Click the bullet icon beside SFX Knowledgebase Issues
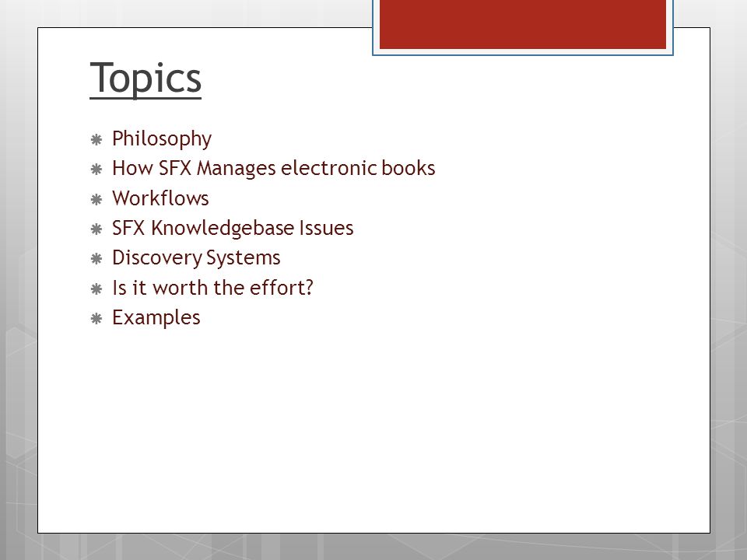The height and width of the screenshot is (560, 747). pyautogui.click(x=96, y=229)
